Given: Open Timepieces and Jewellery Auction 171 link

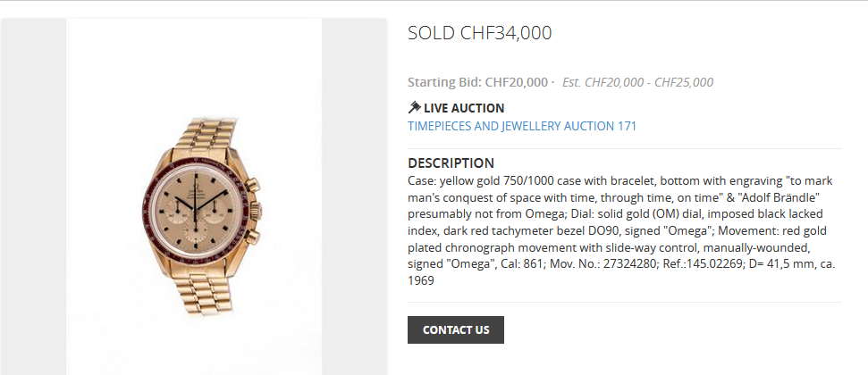Looking at the screenshot, I should (x=522, y=126).
